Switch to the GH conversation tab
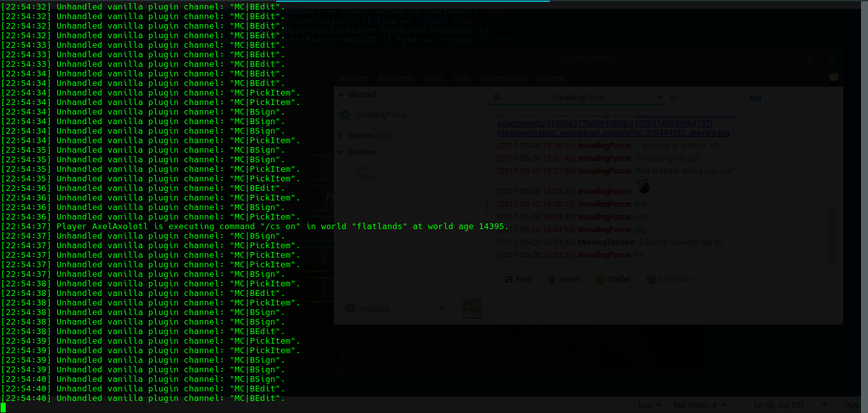This screenshot has height=413, width=868. coord(755,99)
